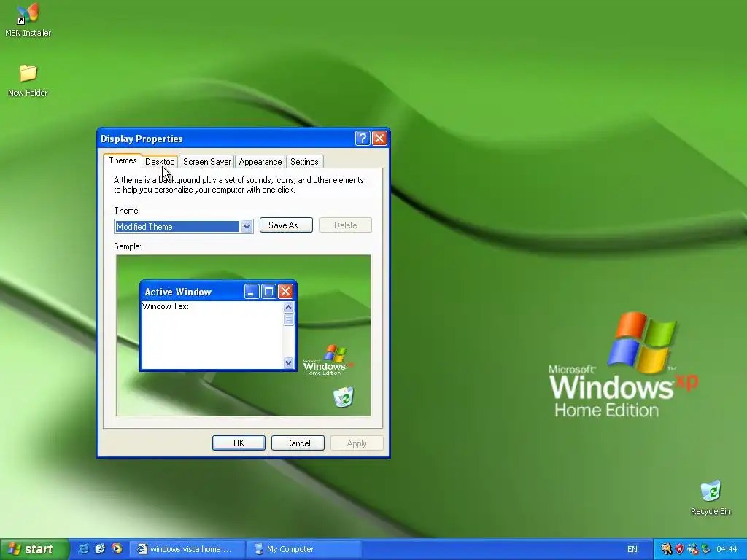Click the sample Active Window maximize button
Image resolution: width=747 pixels, height=560 pixels.
(x=268, y=292)
